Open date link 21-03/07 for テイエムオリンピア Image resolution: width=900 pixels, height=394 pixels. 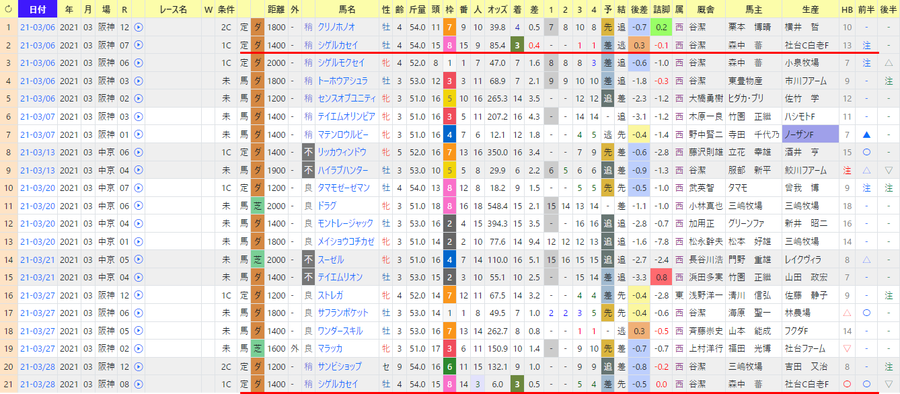[x=37, y=117]
